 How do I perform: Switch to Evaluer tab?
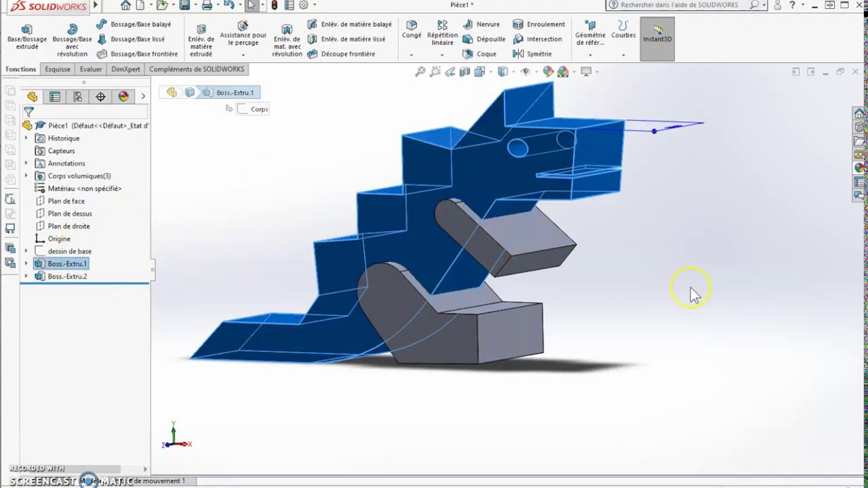pos(91,69)
